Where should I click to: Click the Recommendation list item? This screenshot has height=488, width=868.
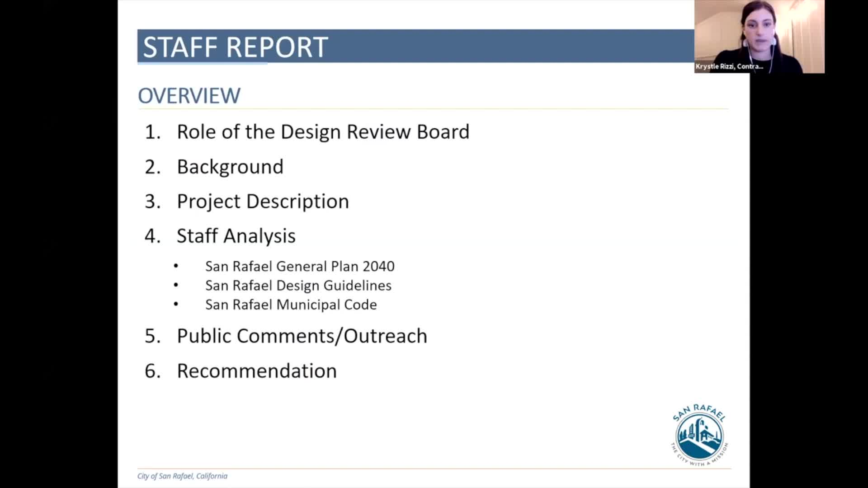click(x=256, y=371)
